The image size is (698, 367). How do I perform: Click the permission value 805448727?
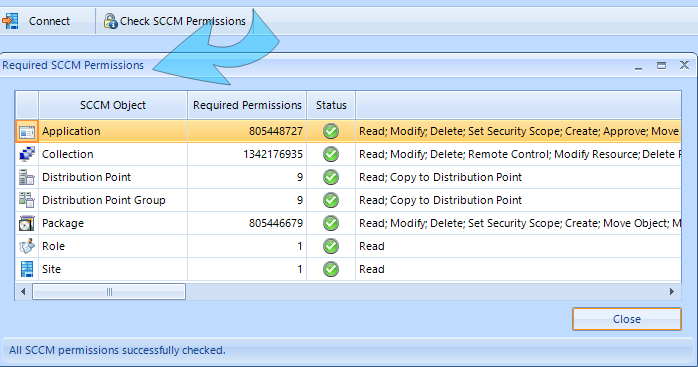[276, 131]
